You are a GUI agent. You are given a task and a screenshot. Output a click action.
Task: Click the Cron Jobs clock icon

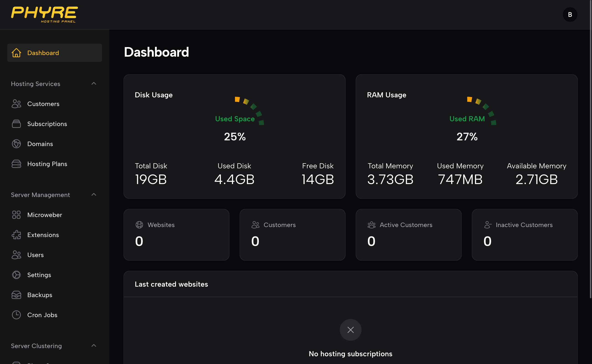pyautogui.click(x=16, y=315)
